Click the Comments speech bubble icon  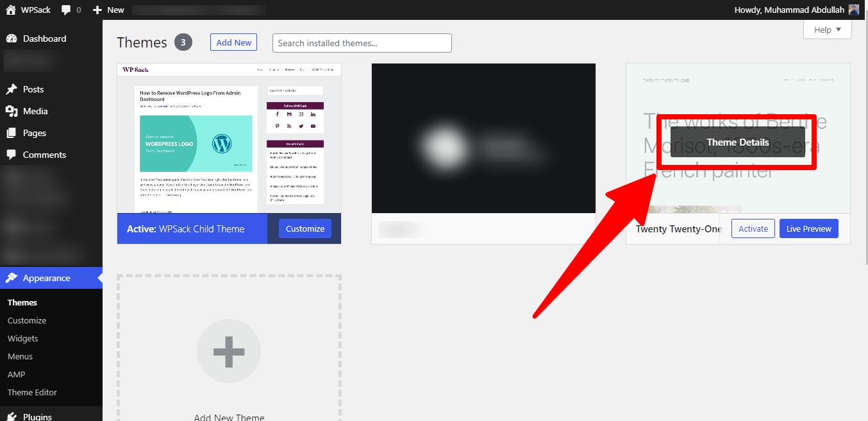[x=12, y=155]
